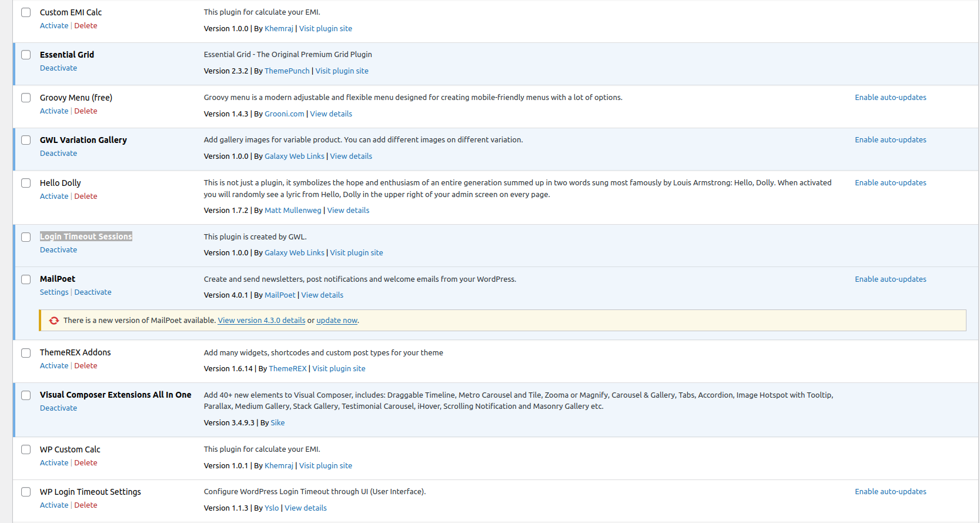Delete the WP Login Timeout Settings plugin

click(x=86, y=505)
